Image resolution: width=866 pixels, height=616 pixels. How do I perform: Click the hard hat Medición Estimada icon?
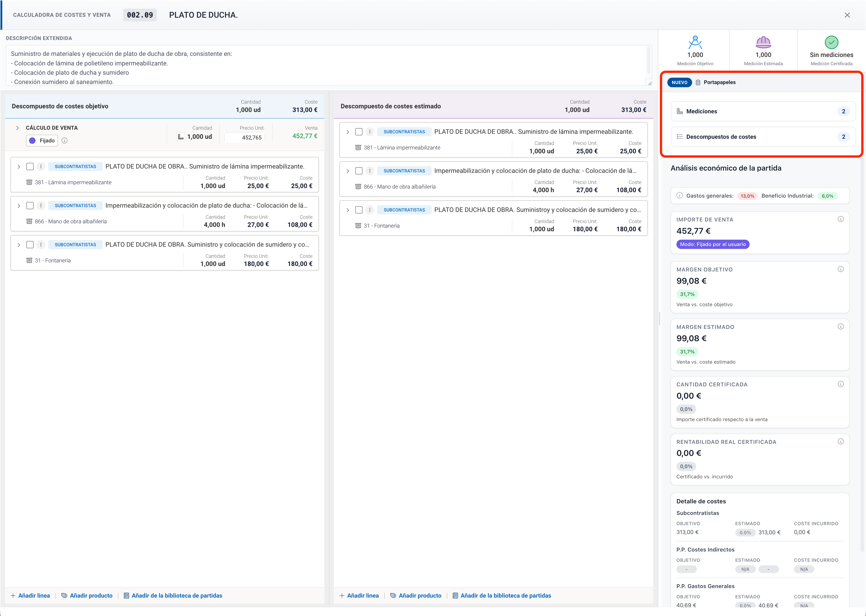763,42
